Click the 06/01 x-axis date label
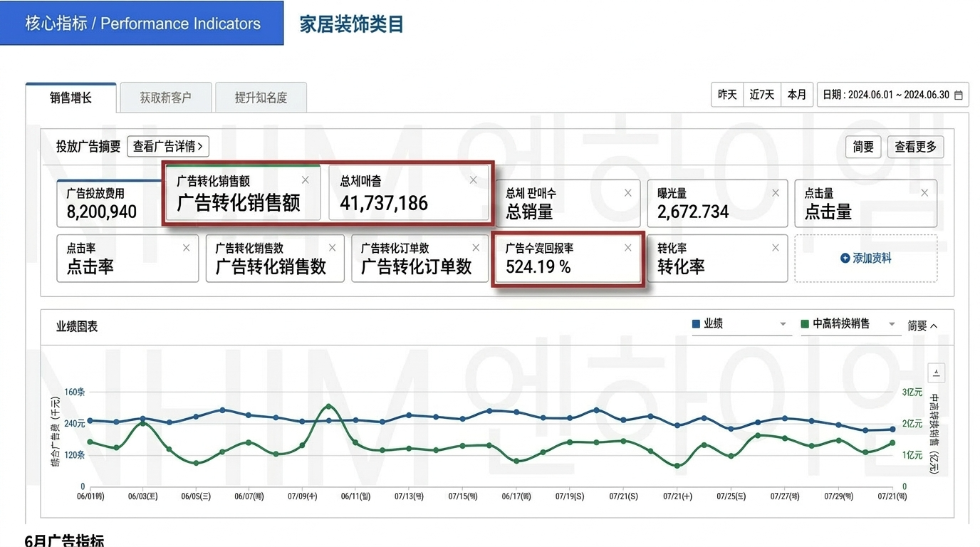The image size is (980, 547). click(x=90, y=496)
